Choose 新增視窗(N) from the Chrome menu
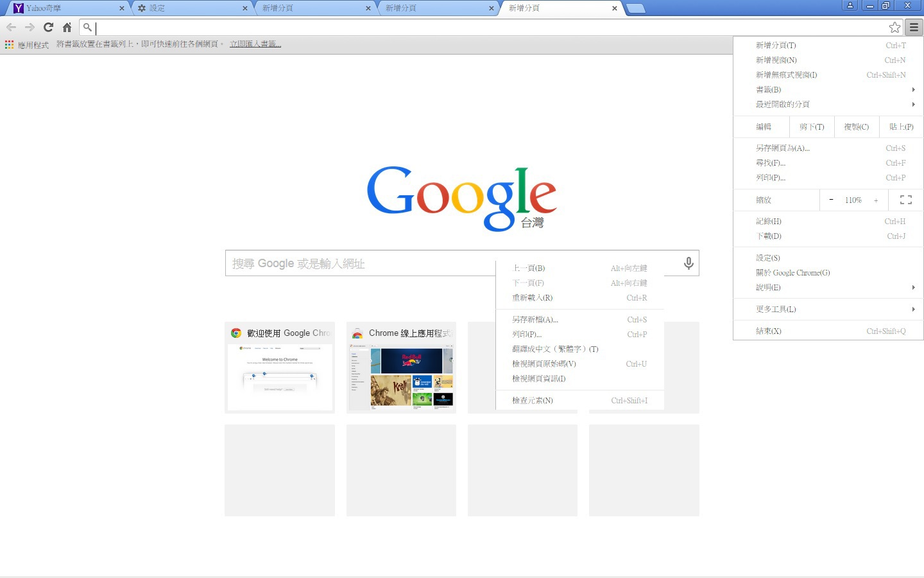924x578 pixels. click(x=828, y=60)
